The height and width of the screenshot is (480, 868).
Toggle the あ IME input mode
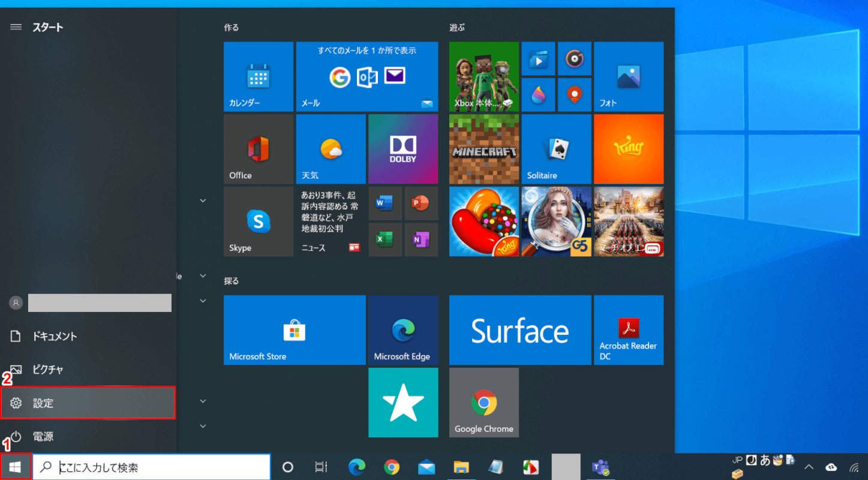click(x=765, y=460)
